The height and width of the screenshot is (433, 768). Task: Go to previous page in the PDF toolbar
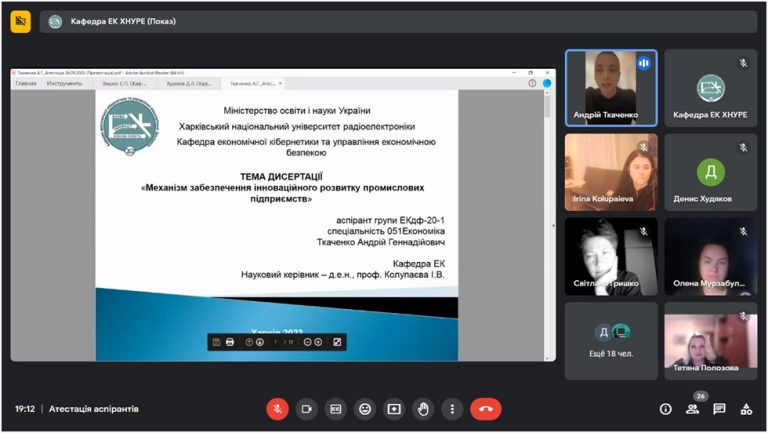[x=249, y=342]
